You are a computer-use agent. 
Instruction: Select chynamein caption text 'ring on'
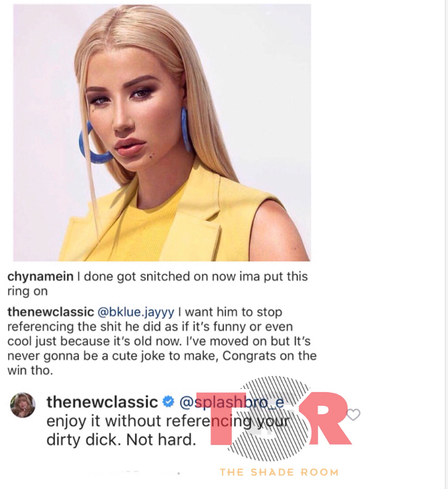pos(28,291)
